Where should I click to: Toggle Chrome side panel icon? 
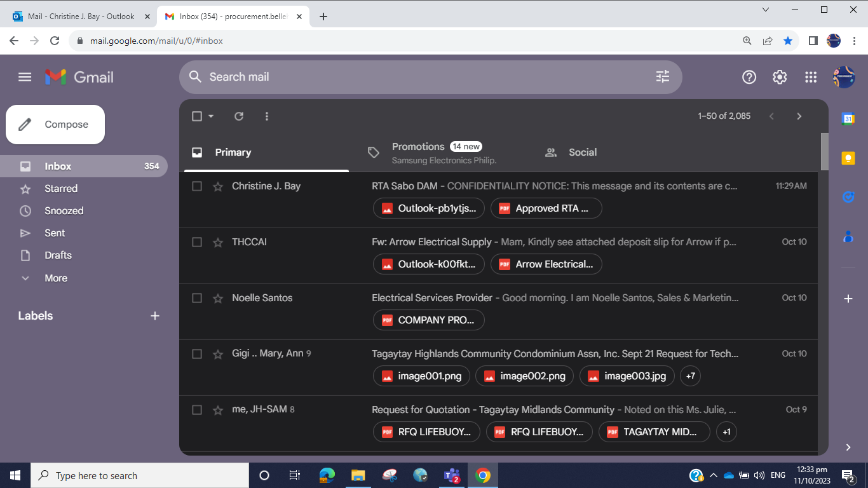point(813,41)
